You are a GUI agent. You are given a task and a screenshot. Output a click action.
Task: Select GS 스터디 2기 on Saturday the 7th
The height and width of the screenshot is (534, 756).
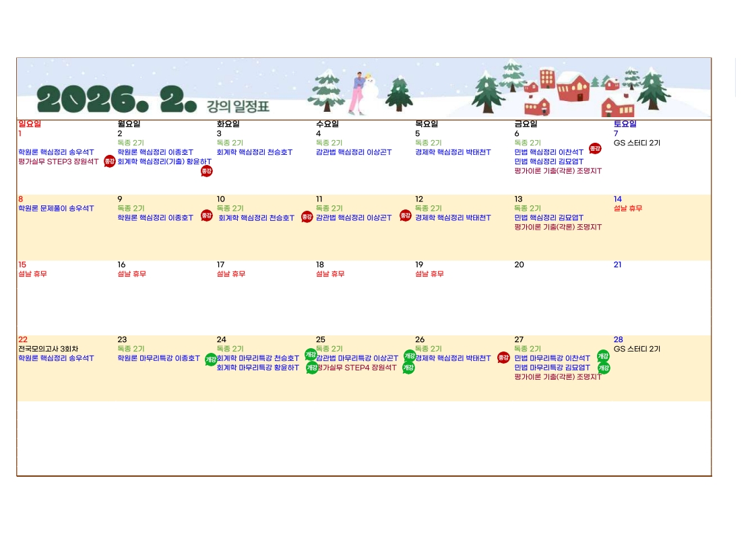(x=637, y=143)
